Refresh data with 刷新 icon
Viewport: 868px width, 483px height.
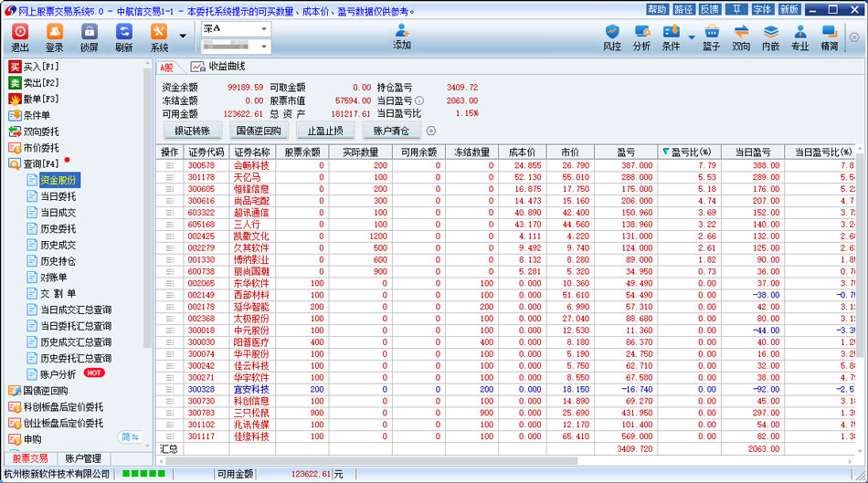pyautogui.click(x=124, y=38)
